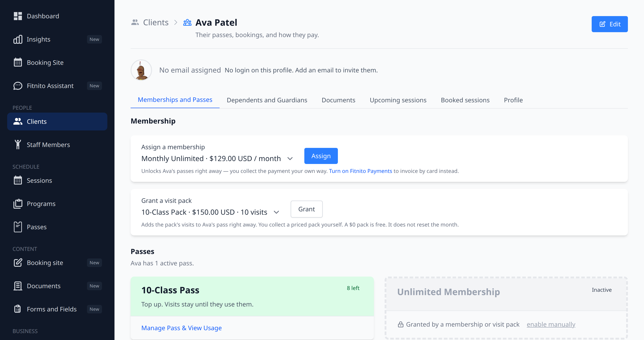Click the Insights bar chart icon
This screenshot has width=644, height=340.
pos(18,40)
